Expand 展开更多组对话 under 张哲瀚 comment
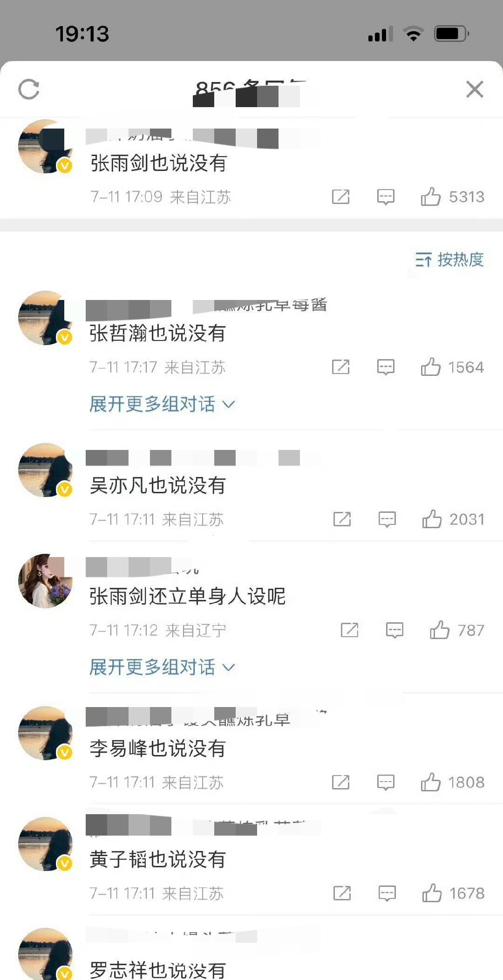 [162, 404]
